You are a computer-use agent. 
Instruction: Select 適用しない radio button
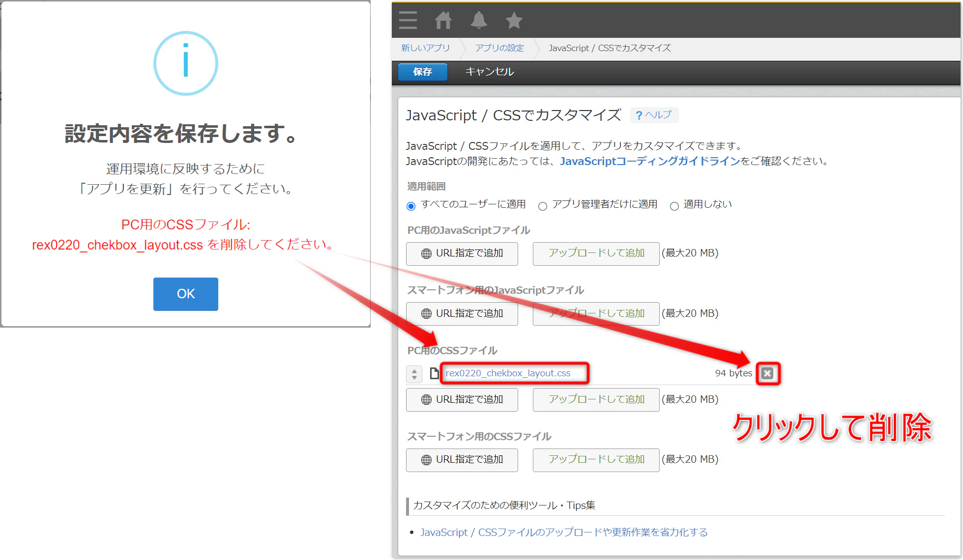click(674, 206)
